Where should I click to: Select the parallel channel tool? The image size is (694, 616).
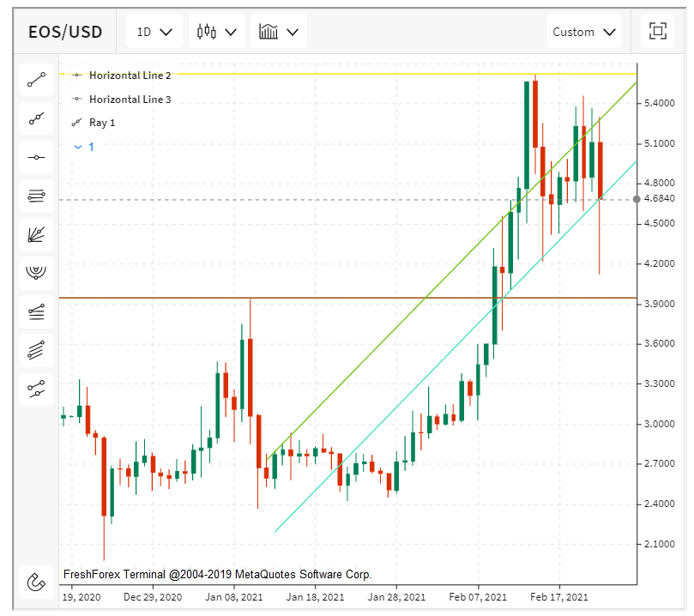click(36, 351)
